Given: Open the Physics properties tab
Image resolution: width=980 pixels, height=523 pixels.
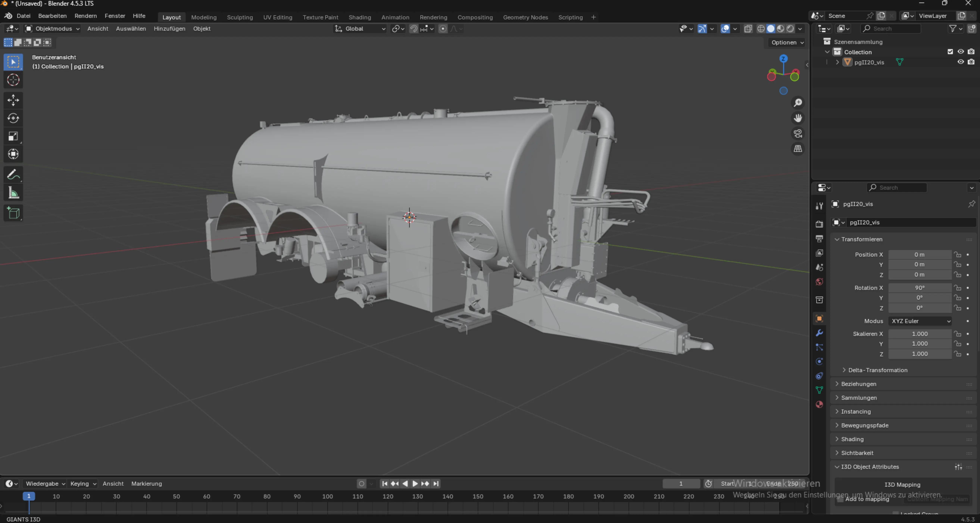Looking at the screenshot, I should [820, 361].
